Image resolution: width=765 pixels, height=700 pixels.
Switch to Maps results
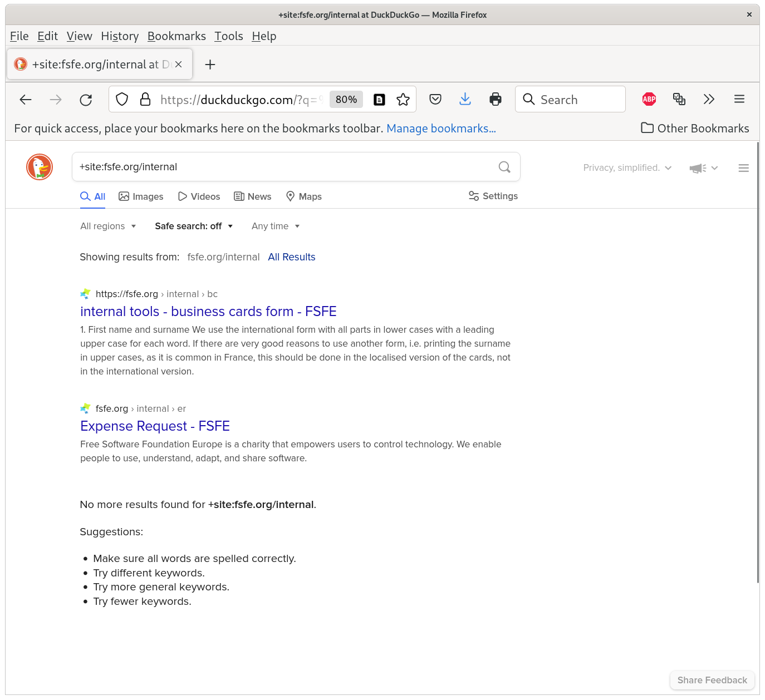pos(303,196)
